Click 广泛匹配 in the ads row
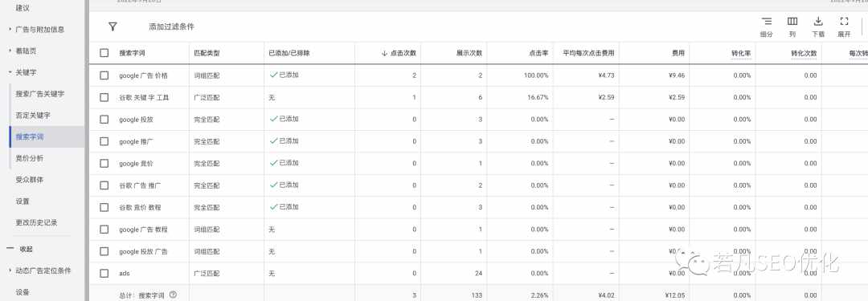Screen dimensions: 868x301 [207, 274]
